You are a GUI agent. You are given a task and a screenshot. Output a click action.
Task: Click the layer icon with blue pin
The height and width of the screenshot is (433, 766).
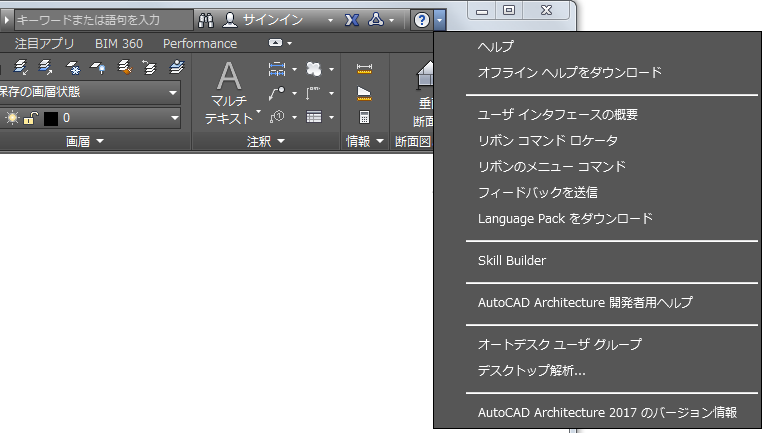pos(98,67)
